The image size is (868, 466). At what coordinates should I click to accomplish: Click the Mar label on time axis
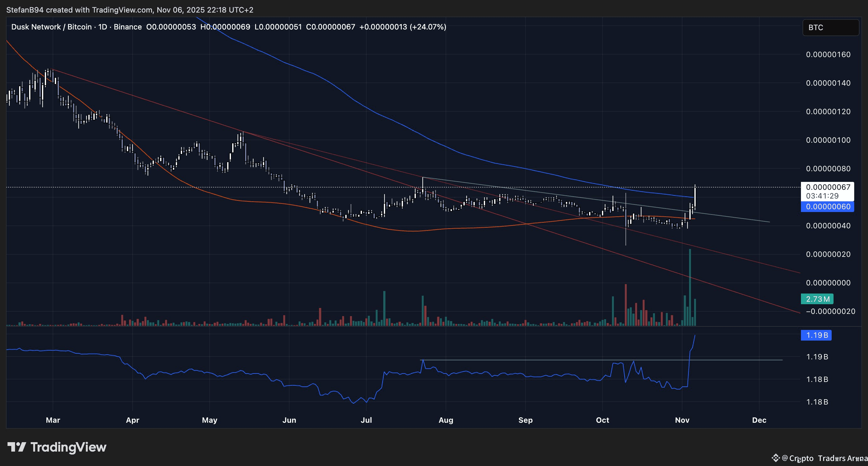(53, 420)
